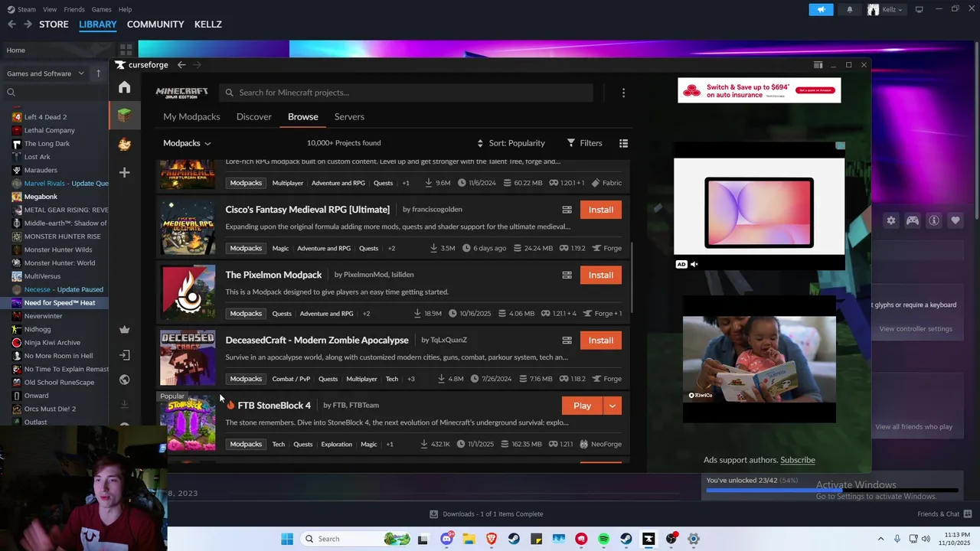Open Steam COMMUNITY tab
The image size is (980, 551).
[155, 24]
